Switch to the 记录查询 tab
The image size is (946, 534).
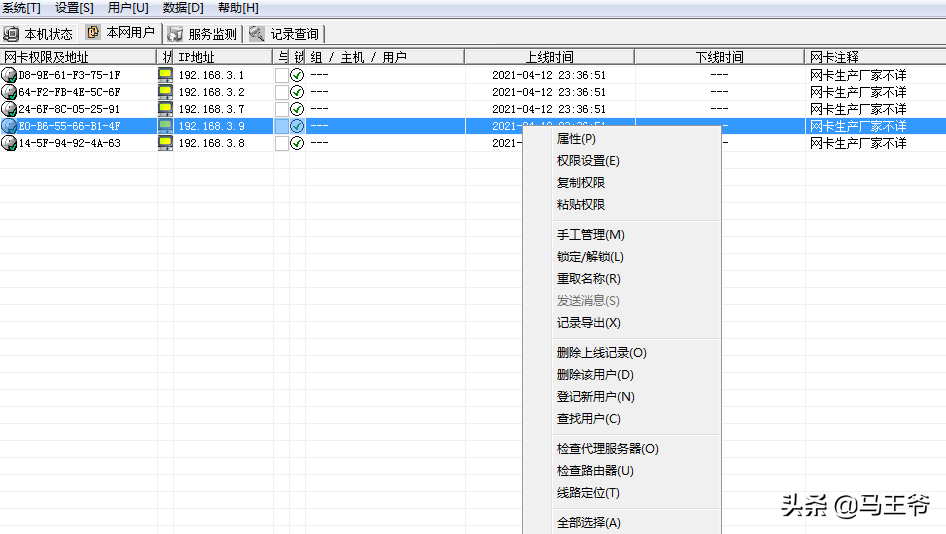285,34
